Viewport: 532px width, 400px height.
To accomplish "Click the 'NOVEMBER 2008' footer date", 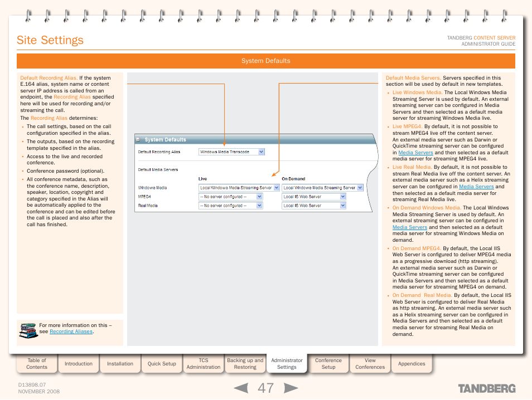I will pyautogui.click(x=38, y=392).
